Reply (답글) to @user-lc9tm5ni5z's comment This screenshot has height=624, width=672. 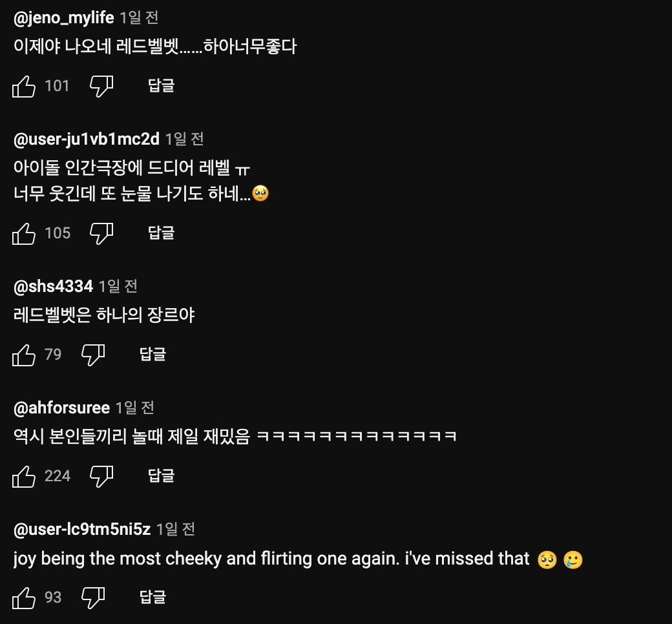[x=153, y=598]
